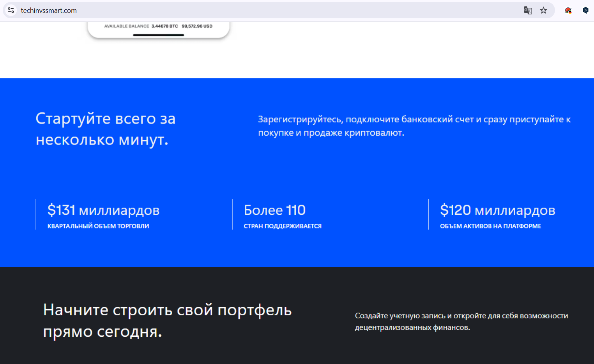The height and width of the screenshot is (364, 594).
Task: Open the site information icon
Action: 11,11
